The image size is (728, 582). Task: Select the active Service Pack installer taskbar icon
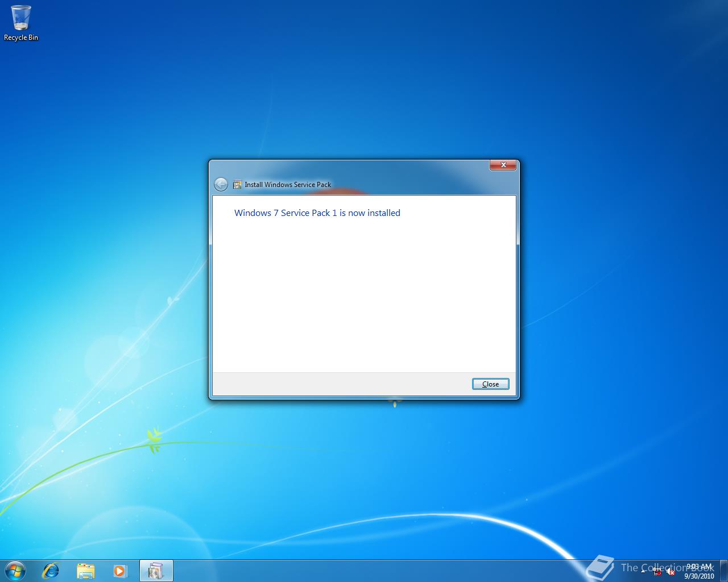click(x=156, y=571)
